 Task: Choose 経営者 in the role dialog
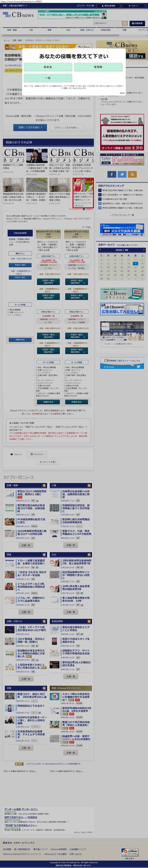click(x=48, y=67)
